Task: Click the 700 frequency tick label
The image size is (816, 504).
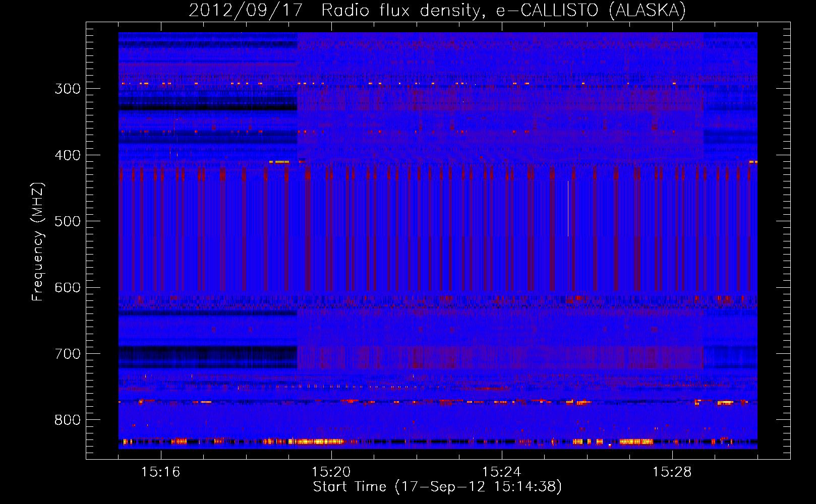Action: 68,354
